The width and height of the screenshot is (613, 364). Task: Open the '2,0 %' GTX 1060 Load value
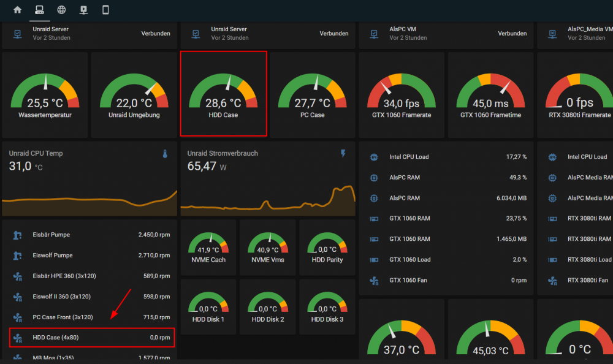pyautogui.click(x=520, y=260)
